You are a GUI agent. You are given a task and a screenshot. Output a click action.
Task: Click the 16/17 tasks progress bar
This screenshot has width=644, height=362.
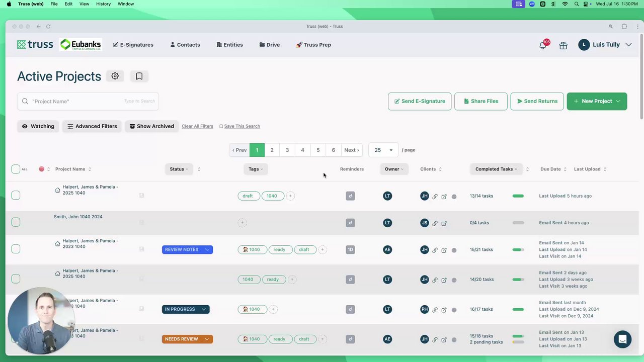point(518,309)
